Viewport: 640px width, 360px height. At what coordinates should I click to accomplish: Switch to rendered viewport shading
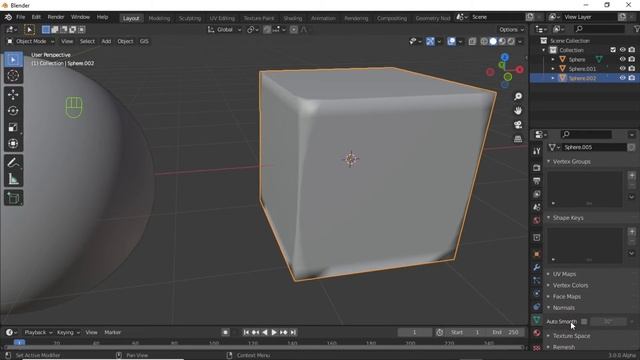click(x=511, y=42)
